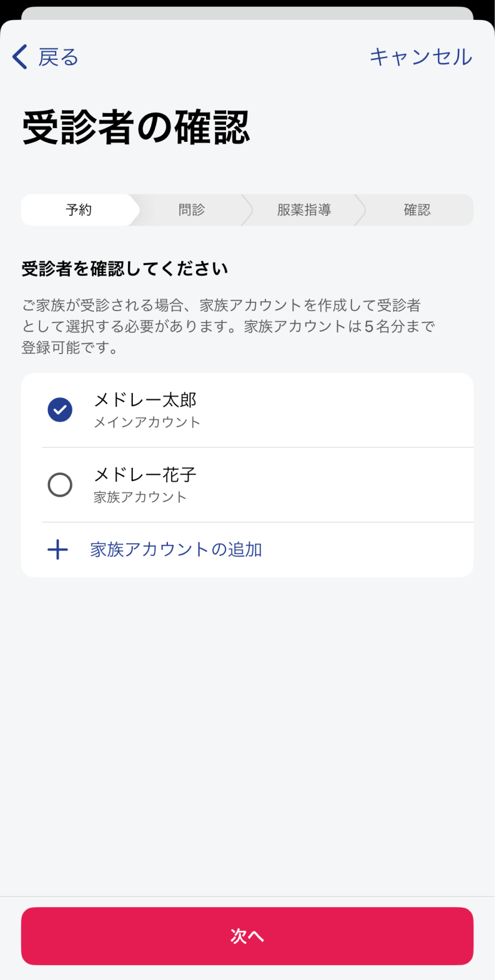Tap the back chevron arrow icon
The height and width of the screenshot is (980, 495).
tap(20, 57)
